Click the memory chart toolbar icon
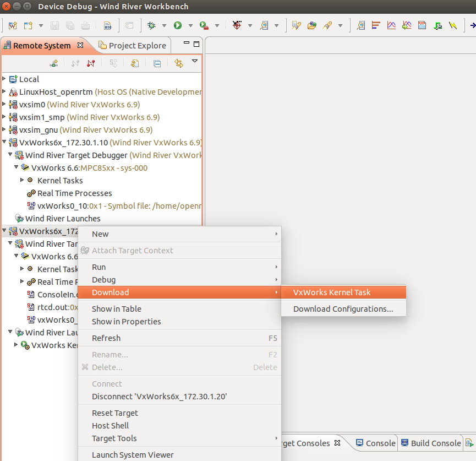Viewport: 476px width, 461px height. pyautogui.click(x=376, y=25)
